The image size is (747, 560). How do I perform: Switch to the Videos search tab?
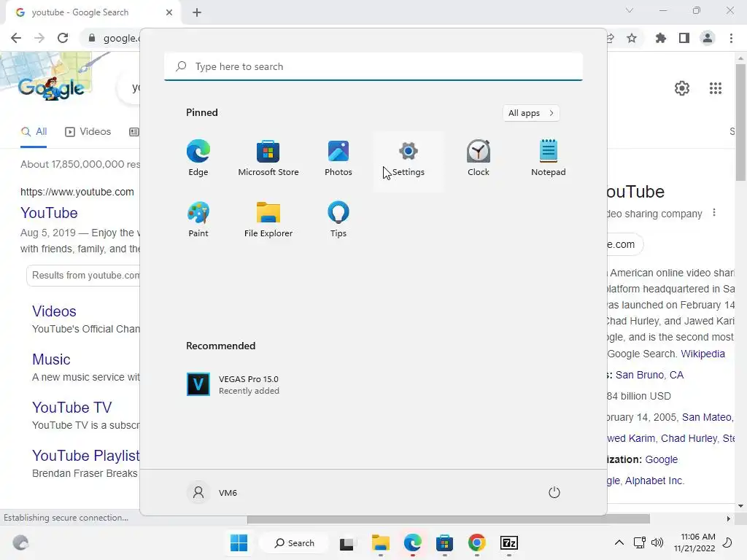88,132
